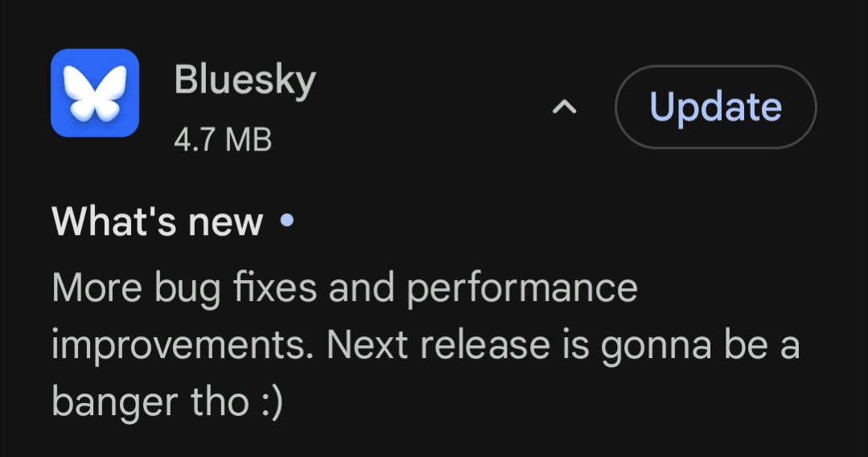Screen dimensions: 868x457
Task: Tap the smiley emoticon ending the notes
Action: click(x=271, y=401)
